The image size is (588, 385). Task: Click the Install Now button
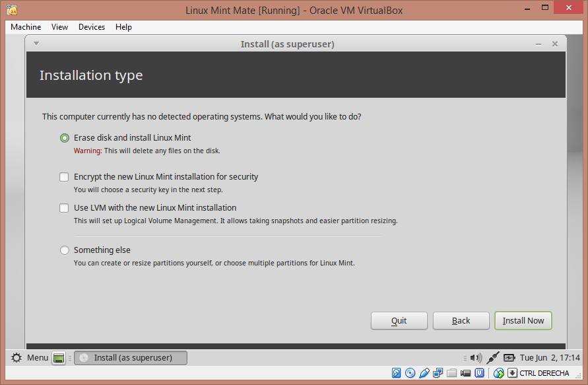point(523,321)
